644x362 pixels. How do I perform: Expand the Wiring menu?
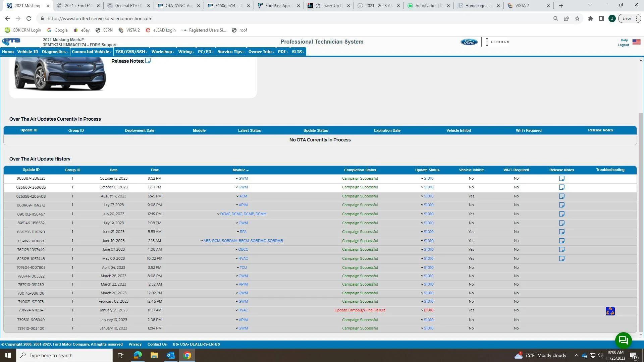[x=186, y=52]
